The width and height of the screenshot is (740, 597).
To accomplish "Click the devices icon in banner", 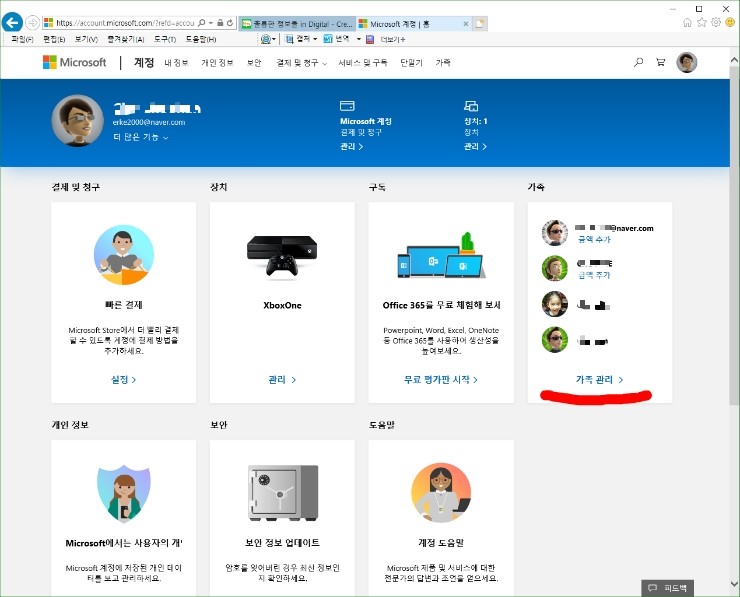I will 471,106.
